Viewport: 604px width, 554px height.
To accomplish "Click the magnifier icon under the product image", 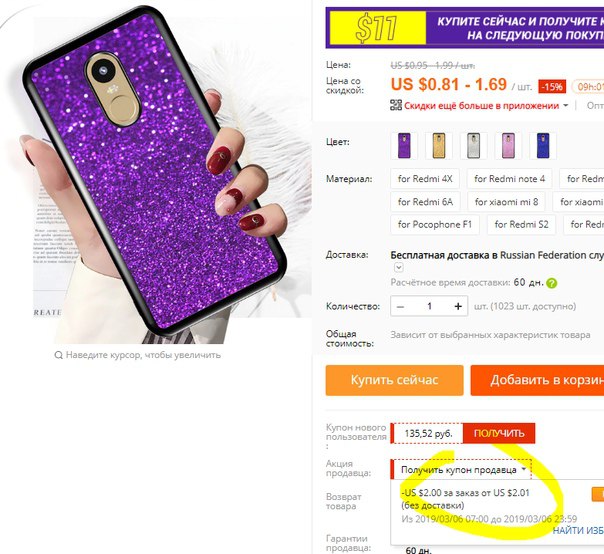I will (59, 355).
